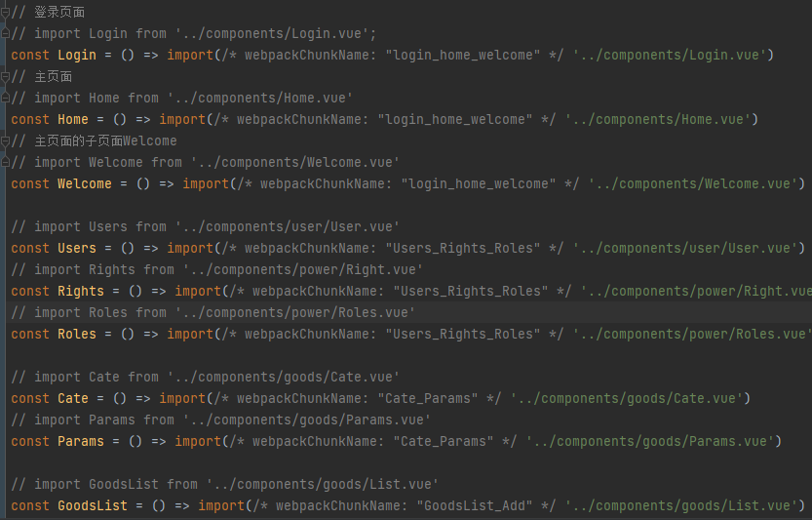The image size is (812, 520).
Task: Click chunk name "Cate_Params" on the Cate line
Action: [x=428, y=398]
